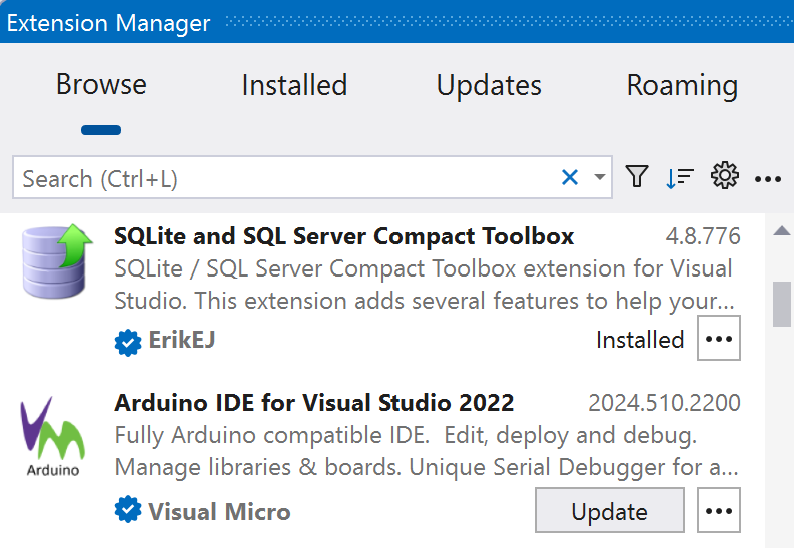Click the scrollbar up arrow
This screenshot has width=794, height=548.
click(x=782, y=232)
